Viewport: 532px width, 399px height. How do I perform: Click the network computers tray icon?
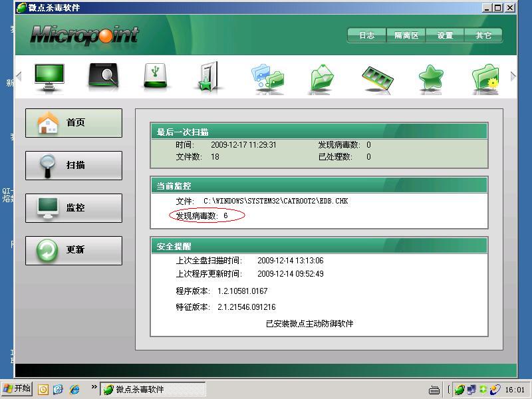pyautogui.click(x=471, y=390)
